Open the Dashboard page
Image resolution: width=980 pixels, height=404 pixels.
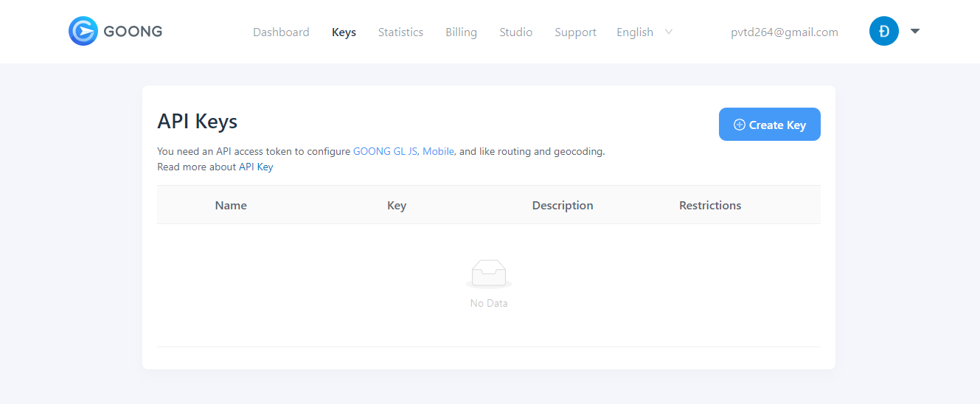click(281, 32)
